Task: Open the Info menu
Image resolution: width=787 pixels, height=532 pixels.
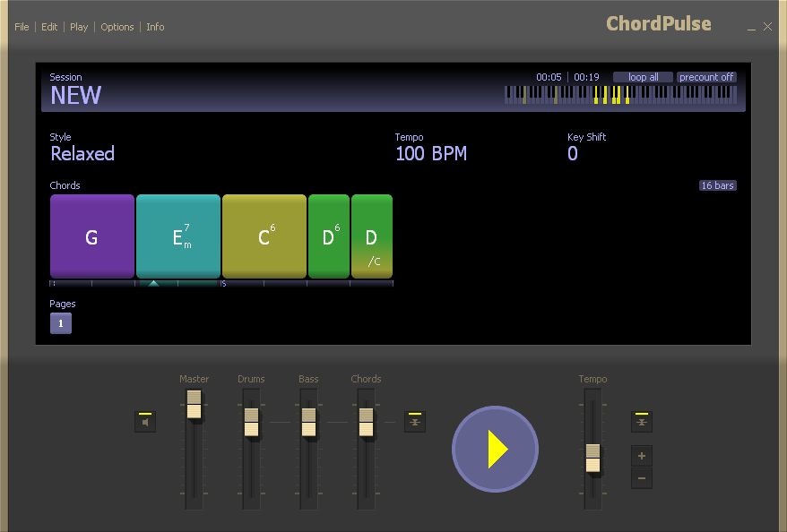Action: [155, 27]
